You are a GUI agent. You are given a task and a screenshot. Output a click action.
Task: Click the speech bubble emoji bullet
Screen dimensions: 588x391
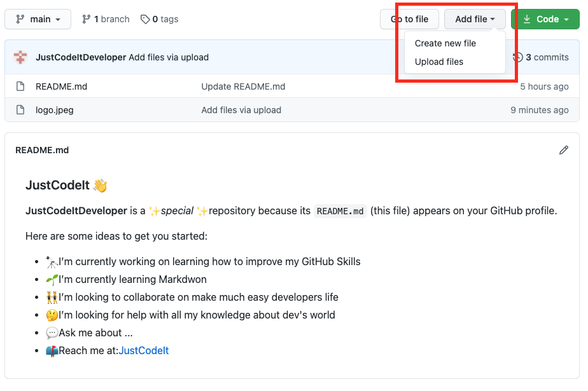[52, 333]
